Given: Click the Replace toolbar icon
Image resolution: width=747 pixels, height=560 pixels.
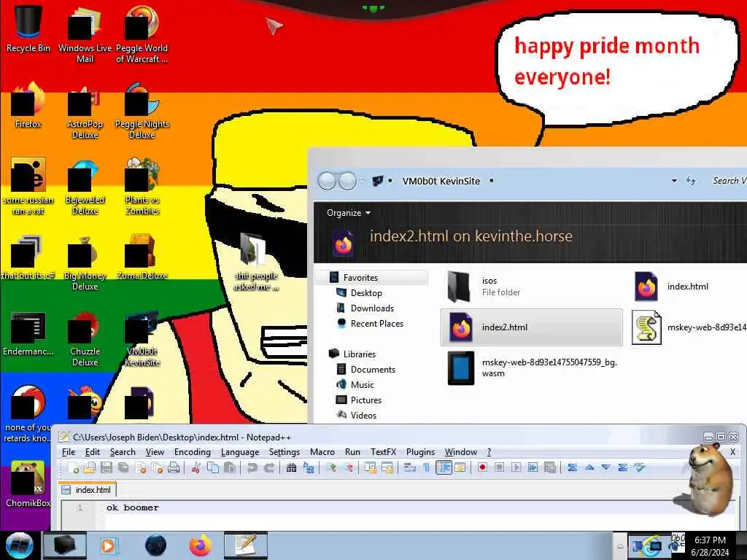Looking at the screenshot, I should point(309,468).
